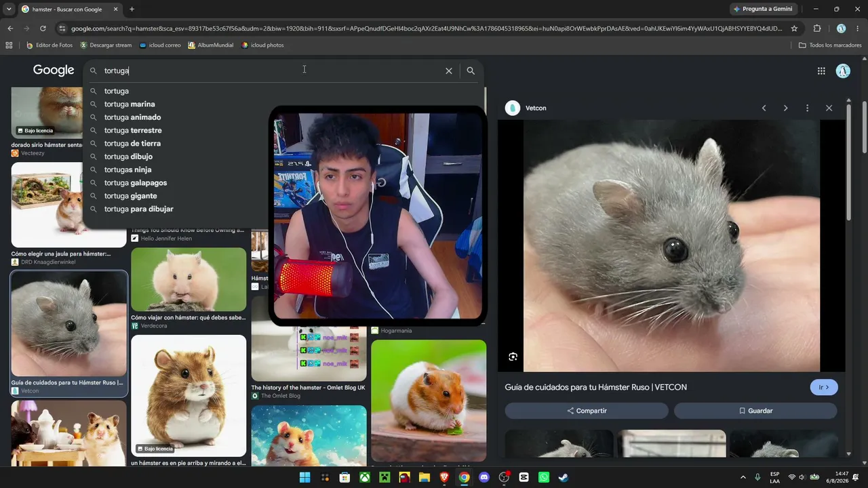
Task: Open the Descargar stream bookmark
Action: [x=106, y=45]
